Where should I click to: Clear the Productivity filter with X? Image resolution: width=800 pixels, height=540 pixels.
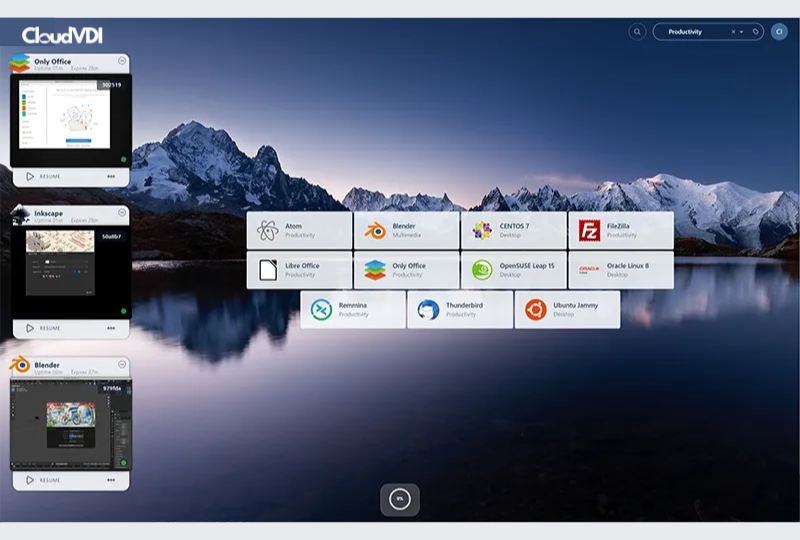(733, 32)
